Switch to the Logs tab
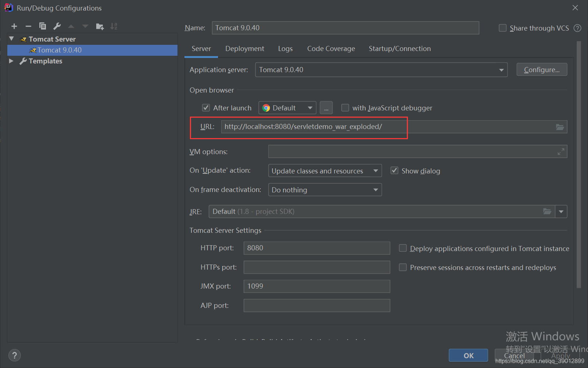Image resolution: width=588 pixels, height=368 pixels. coord(285,49)
